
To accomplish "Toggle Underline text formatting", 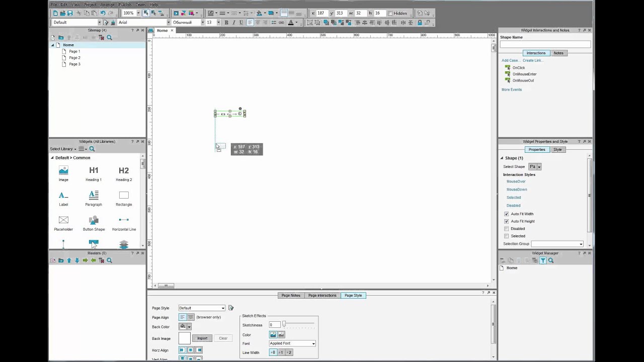I will tap(241, 22).
